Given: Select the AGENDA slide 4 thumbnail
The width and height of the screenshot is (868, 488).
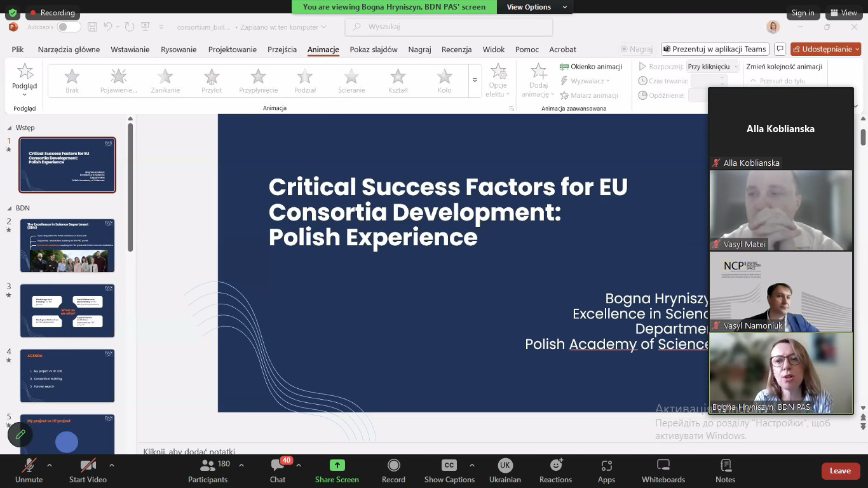Looking at the screenshot, I should (x=67, y=376).
